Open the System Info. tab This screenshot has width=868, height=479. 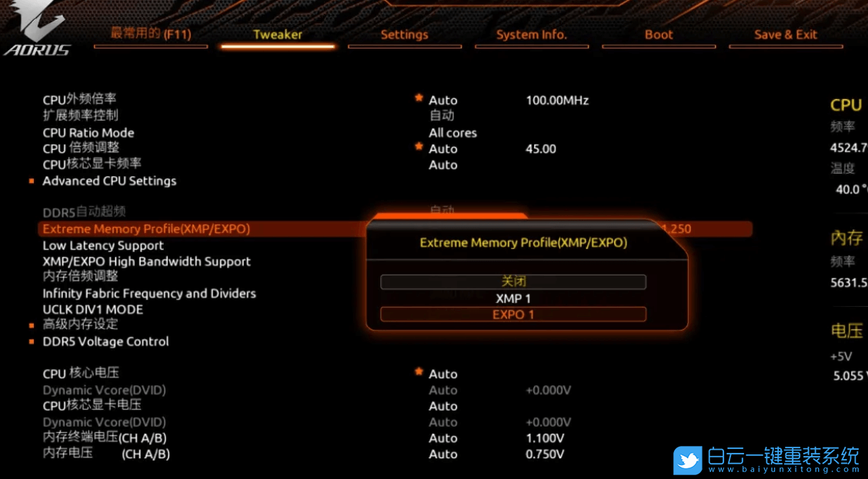click(x=531, y=35)
